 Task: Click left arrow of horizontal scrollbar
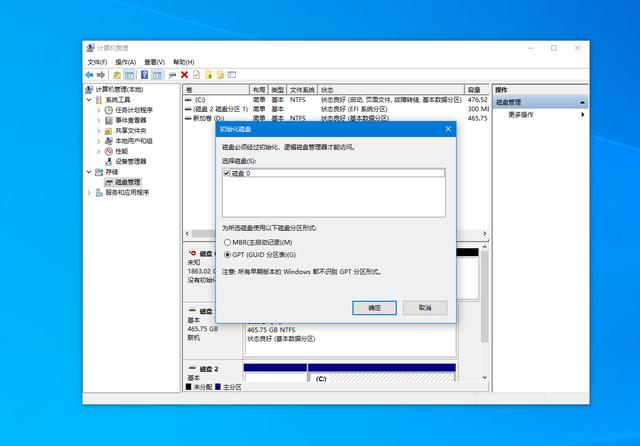[x=187, y=233]
